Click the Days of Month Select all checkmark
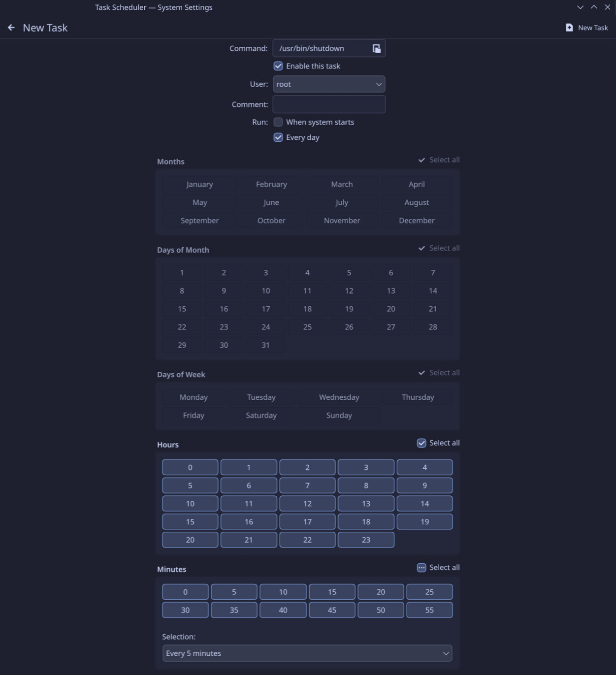 pos(421,248)
